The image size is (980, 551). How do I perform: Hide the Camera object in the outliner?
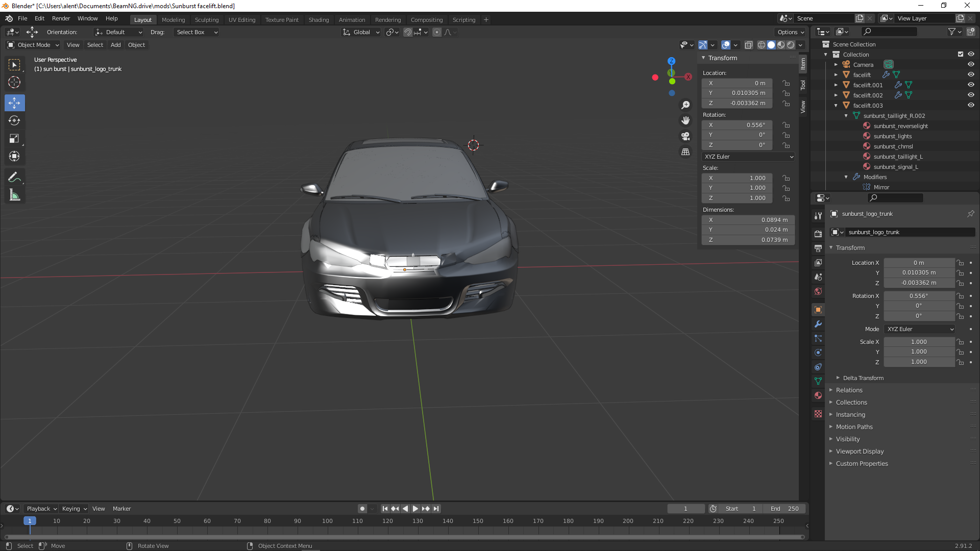coord(971,64)
